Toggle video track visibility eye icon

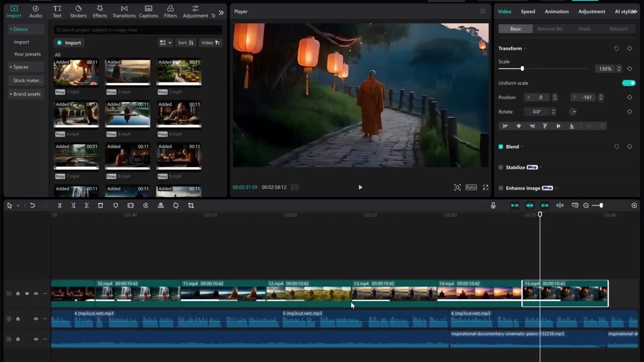tap(27, 294)
